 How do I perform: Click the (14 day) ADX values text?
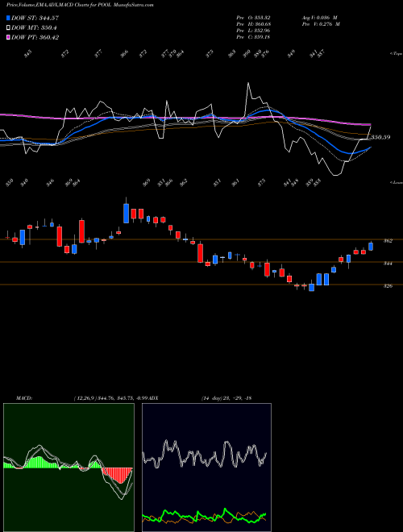[226, 397]
